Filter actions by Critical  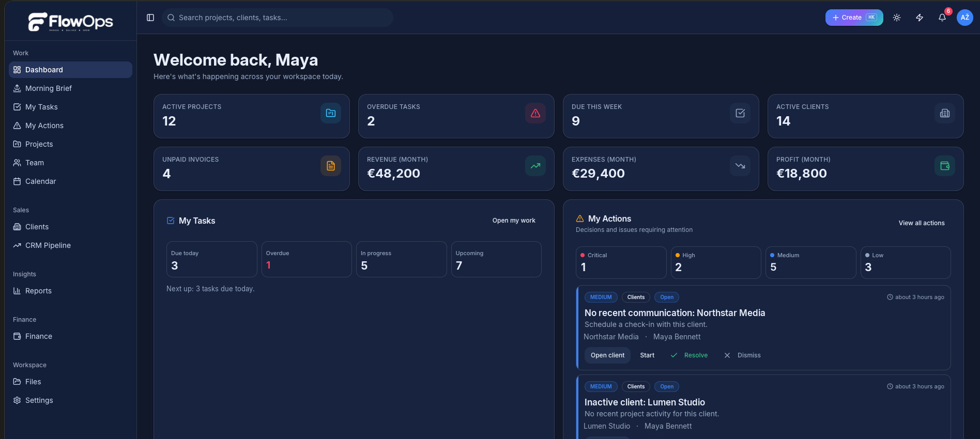pyautogui.click(x=621, y=262)
